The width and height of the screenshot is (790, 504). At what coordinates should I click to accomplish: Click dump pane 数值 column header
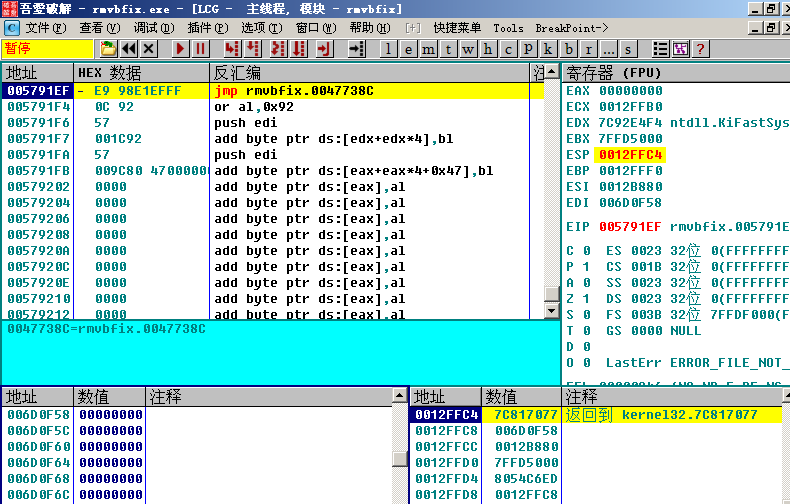tap(110, 397)
